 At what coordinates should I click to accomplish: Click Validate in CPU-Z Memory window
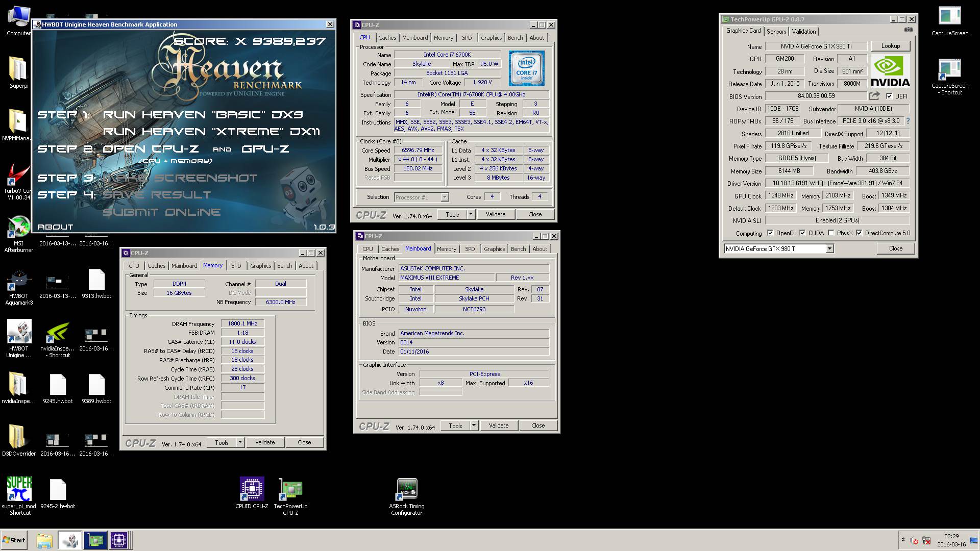265,442
